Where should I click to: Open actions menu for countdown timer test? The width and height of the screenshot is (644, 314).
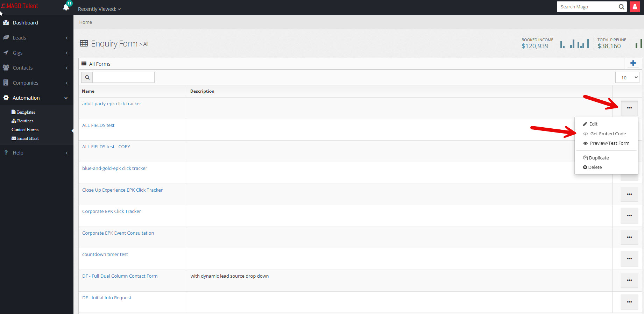point(629,259)
